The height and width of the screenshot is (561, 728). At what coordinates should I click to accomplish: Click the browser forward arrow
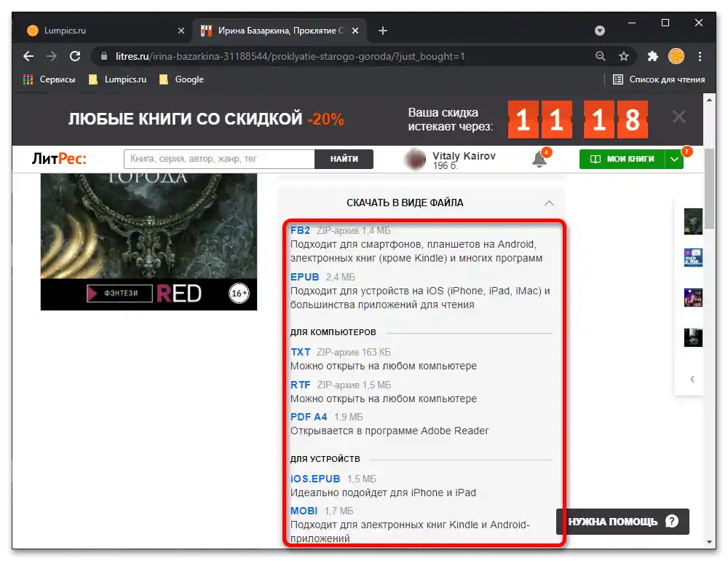(x=52, y=56)
